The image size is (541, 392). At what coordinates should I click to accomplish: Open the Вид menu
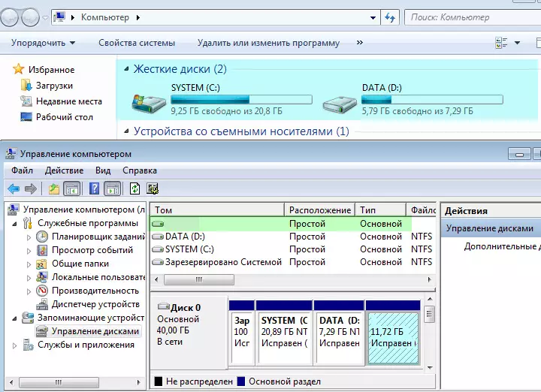[x=102, y=170]
